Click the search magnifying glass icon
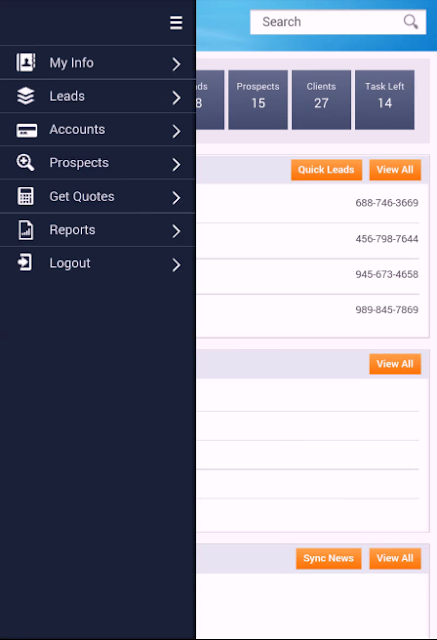 [410, 22]
